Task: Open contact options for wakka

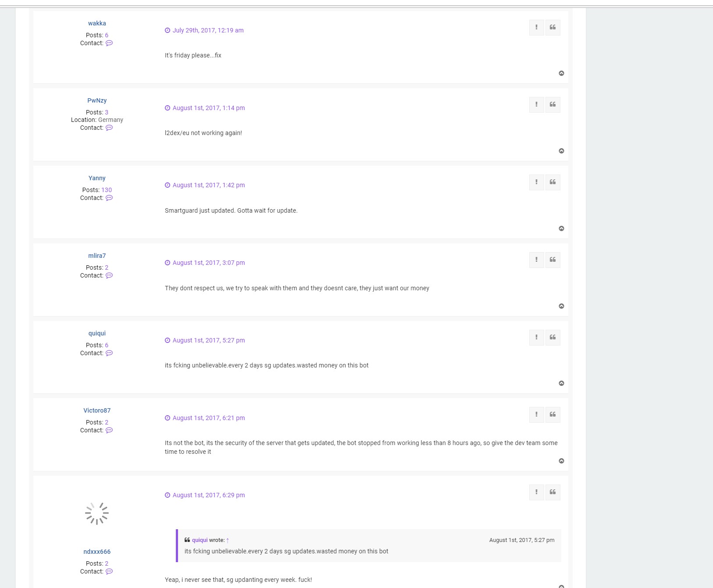Action: pos(109,43)
